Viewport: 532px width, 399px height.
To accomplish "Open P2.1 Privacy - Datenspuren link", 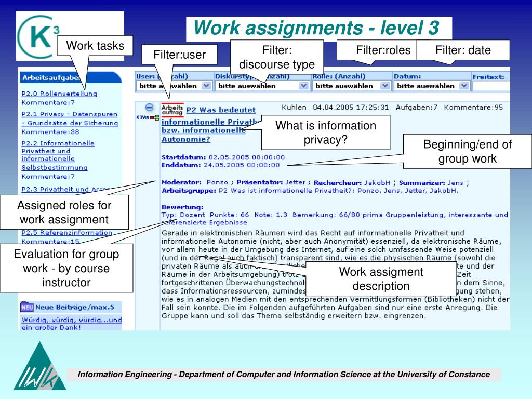I will coord(70,118).
